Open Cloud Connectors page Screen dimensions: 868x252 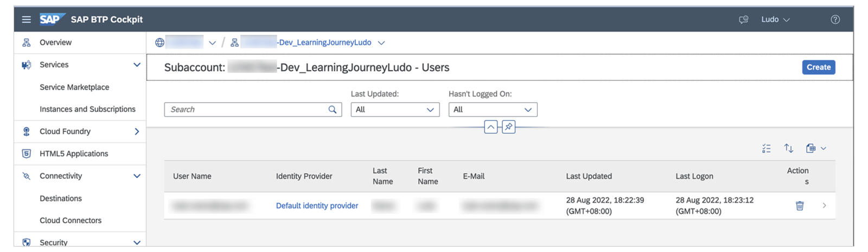coord(71,220)
